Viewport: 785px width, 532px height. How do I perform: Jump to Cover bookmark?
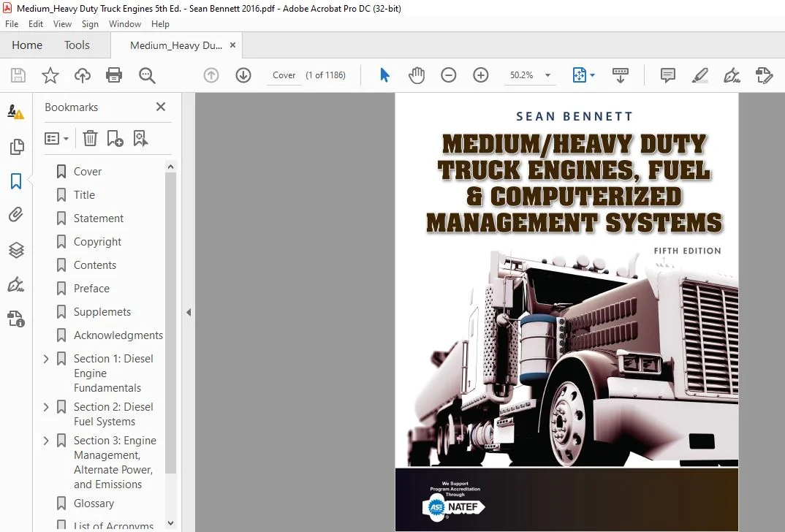pos(87,172)
